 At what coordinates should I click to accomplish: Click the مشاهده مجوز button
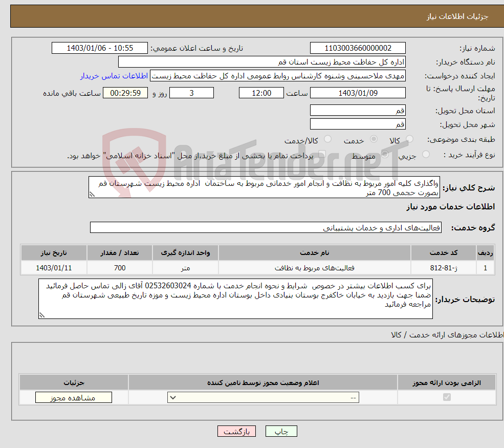point(74,397)
